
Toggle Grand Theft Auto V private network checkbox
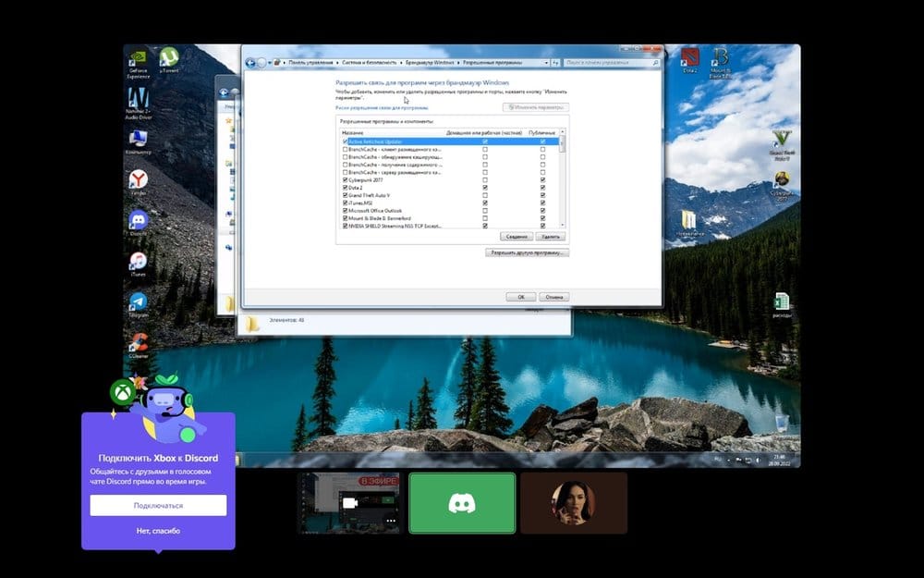(485, 195)
